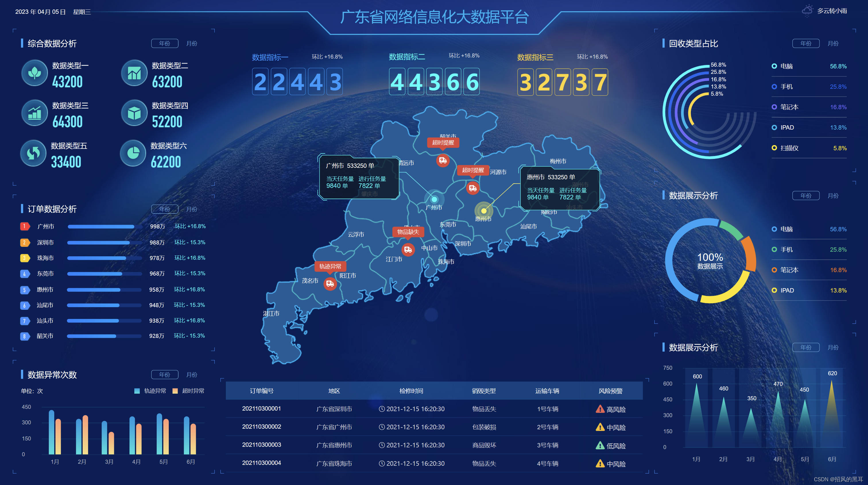Click the 超时提醒 label near 河源市
This screenshot has height=485, width=868.
pos(472,170)
